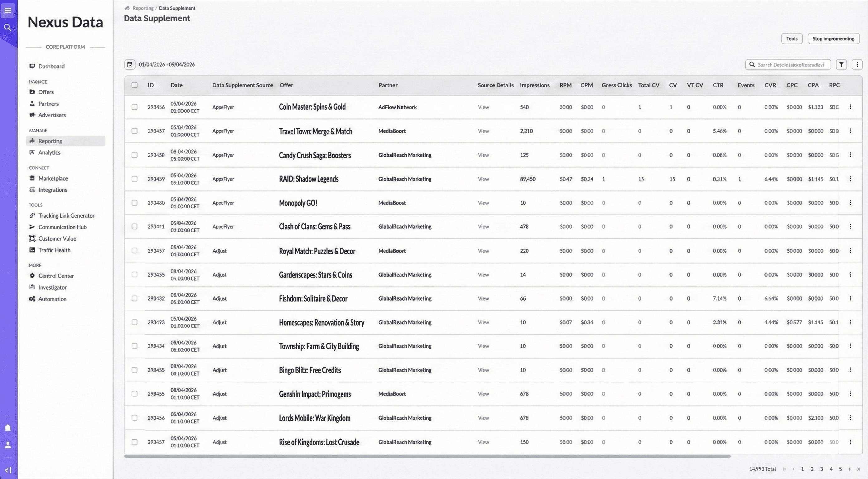Open kebab menu on Monopoly GO! row
This screenshot has width=868, height=479.
click(x=851, y=203)
